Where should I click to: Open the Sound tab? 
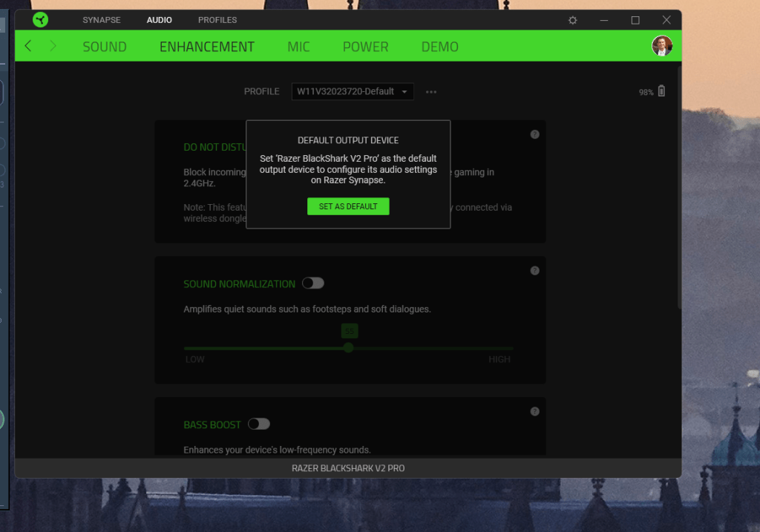click(105, 47)
